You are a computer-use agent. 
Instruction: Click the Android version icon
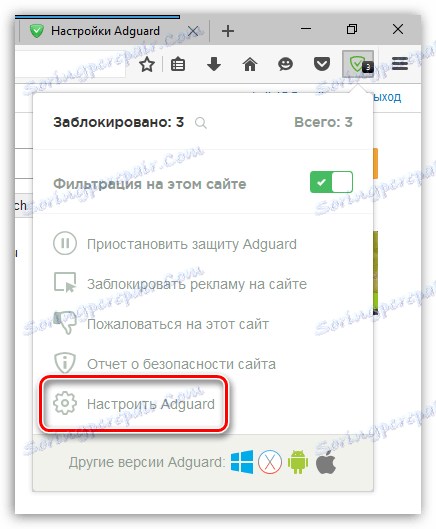click(298, 462)
